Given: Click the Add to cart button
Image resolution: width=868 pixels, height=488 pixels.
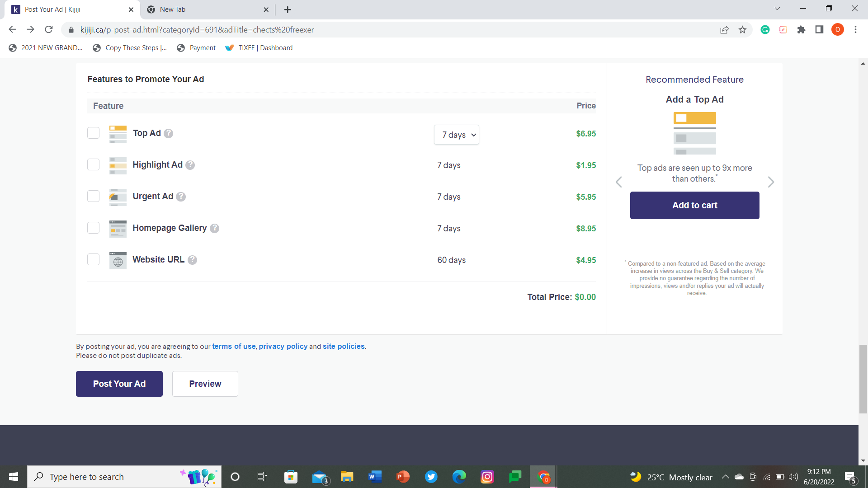Looking at the screenshot, I should [694, 205].
